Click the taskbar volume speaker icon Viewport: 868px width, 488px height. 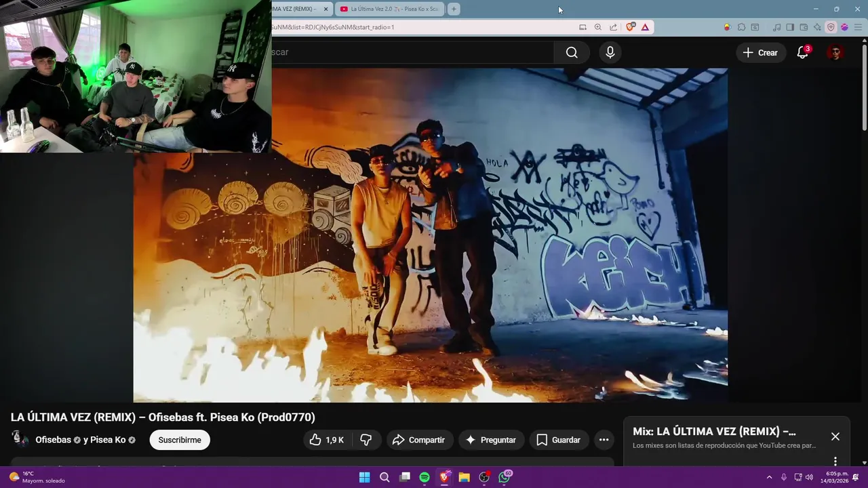pyautogui.click(x=809, y=477)
